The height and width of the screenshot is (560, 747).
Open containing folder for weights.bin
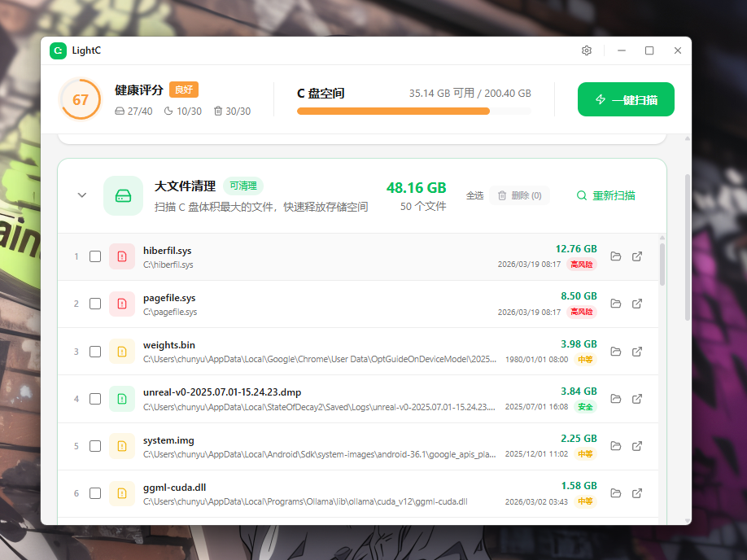(x=615, y=352)
